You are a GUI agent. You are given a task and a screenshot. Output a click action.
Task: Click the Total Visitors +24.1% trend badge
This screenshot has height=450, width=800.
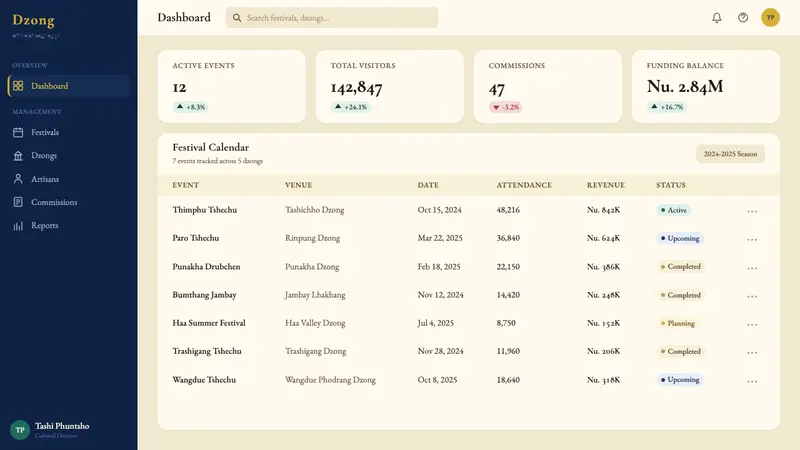(x=350, y=107)
